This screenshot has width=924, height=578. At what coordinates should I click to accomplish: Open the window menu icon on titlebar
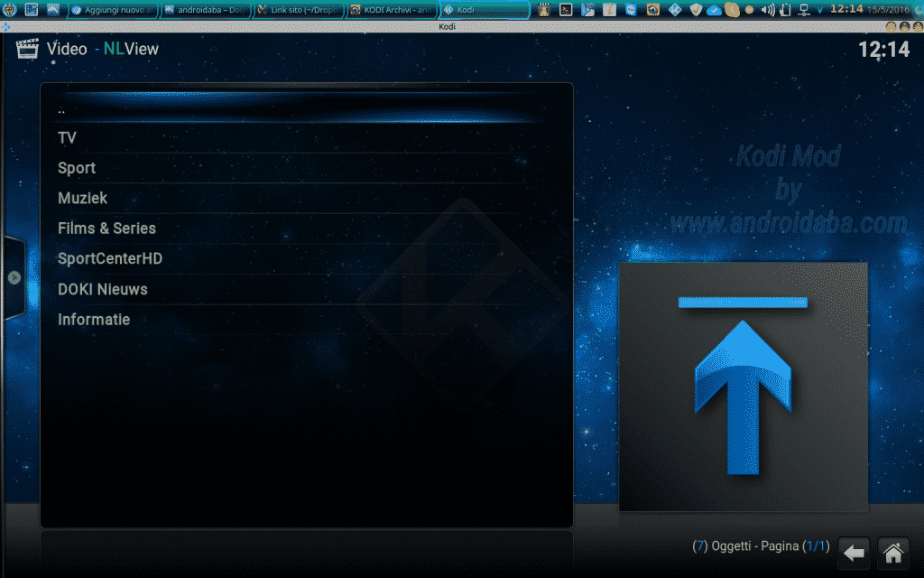coord(5,26)
